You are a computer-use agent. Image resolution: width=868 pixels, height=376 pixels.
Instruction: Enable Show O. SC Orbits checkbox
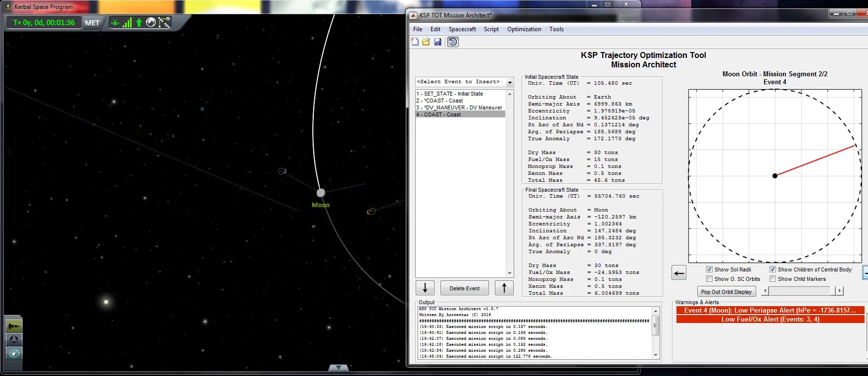pos(709,279)
